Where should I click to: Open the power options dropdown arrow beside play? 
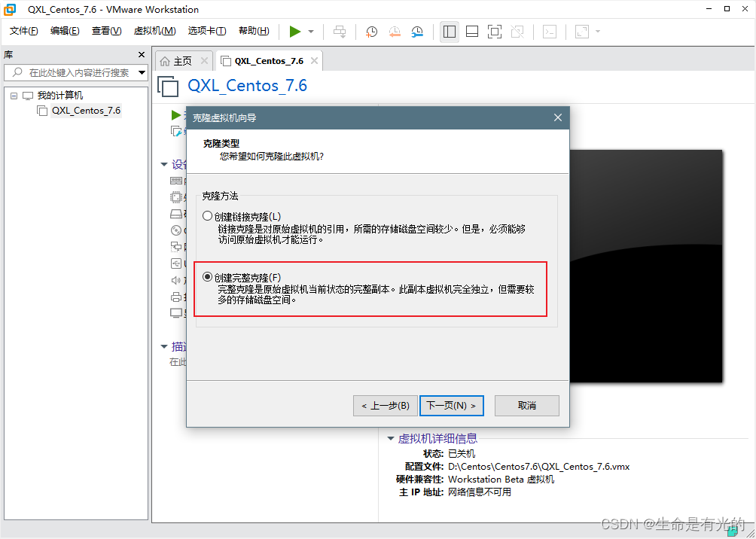311,32
